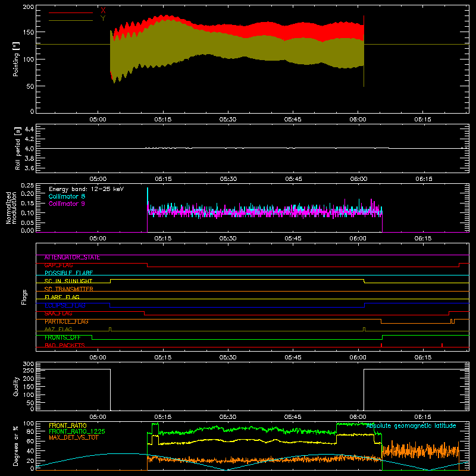
Task: Click the 05:15 tick under Pointing plot
Action: click(162, 120)
